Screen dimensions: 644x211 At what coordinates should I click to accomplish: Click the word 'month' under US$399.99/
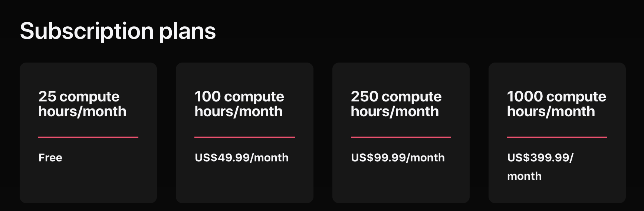(524, 176)
